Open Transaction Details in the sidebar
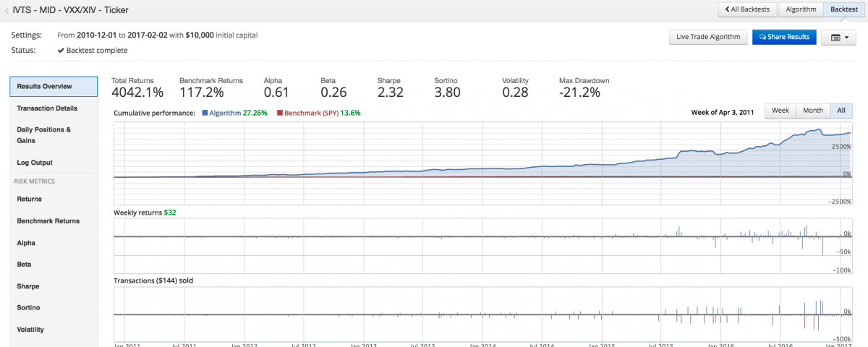The height and width of the screenshot is (347, 868). pos(47,108)
